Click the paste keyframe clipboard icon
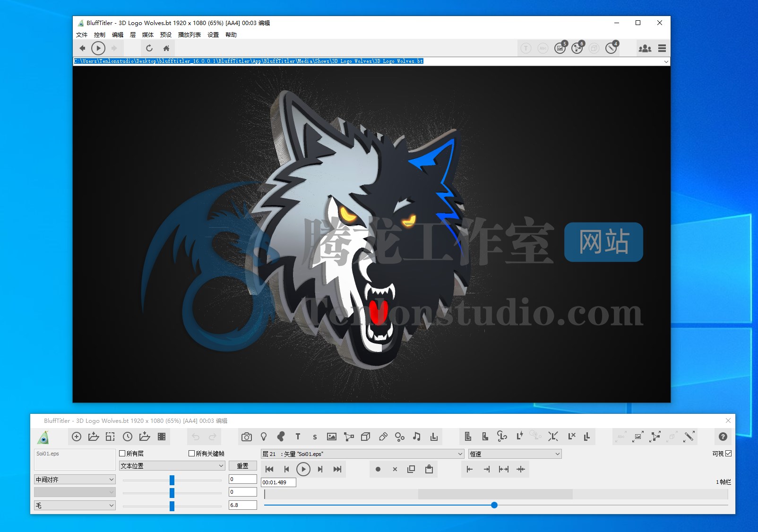The image size is (758, 532). [x=429, y=469]
